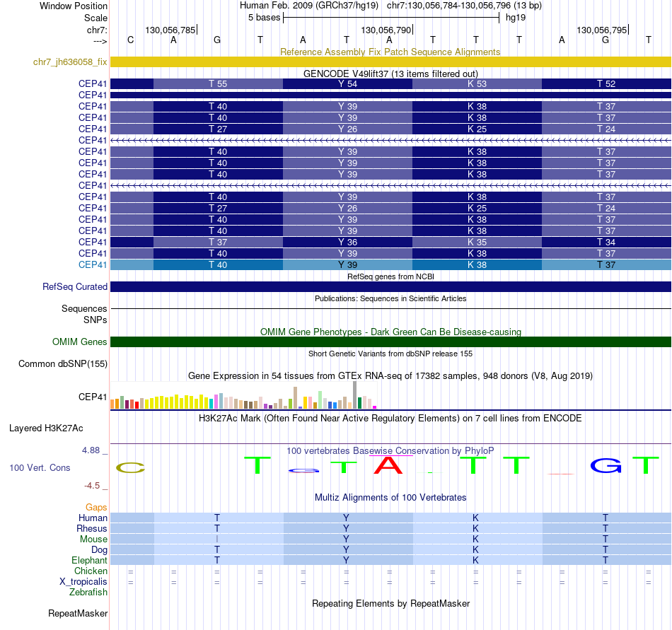This screenshot has width=672, height=630.
Task: Click the X_tropicalis species label
Action: click(x=83, y=582)
